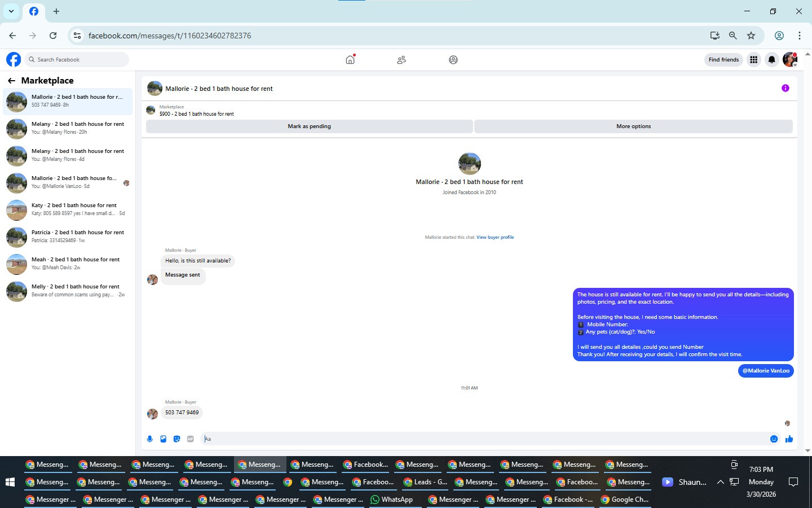Click the page scrollbar down arrow
This screenshot has height=508, width=812.
click(808, 451)
